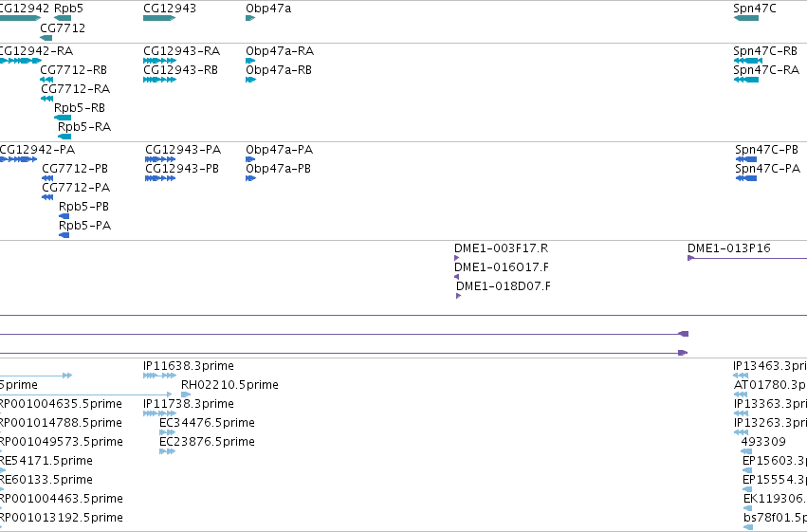Select transcript Spn47C-RA label
Screen dimensions: 807x532
tap(766, 70)
